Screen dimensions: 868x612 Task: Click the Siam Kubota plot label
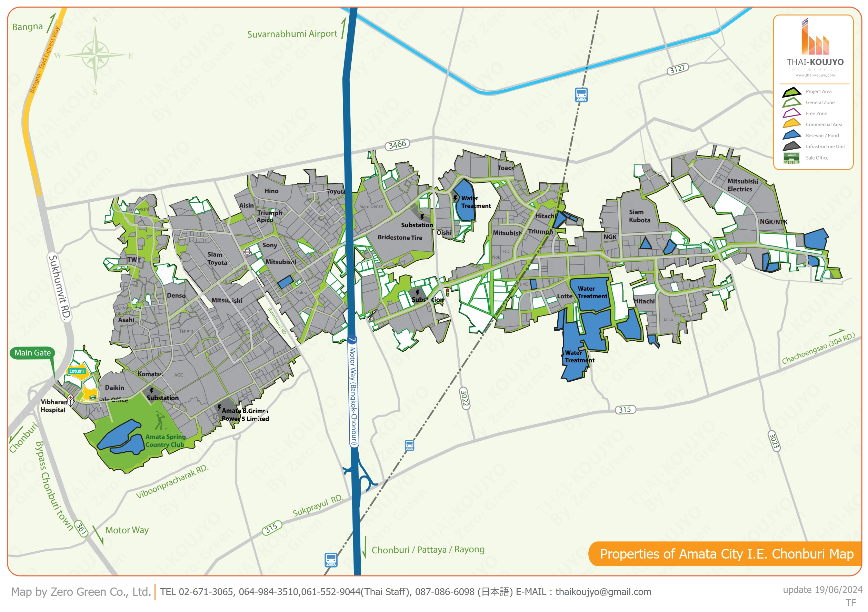coord(639,216)
